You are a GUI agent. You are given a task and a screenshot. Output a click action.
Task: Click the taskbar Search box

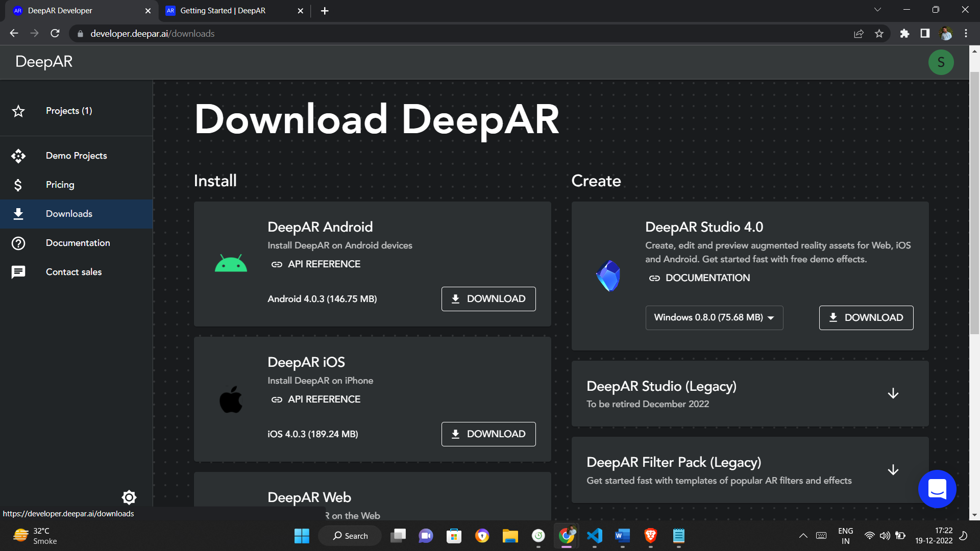[x=350, y=536]
